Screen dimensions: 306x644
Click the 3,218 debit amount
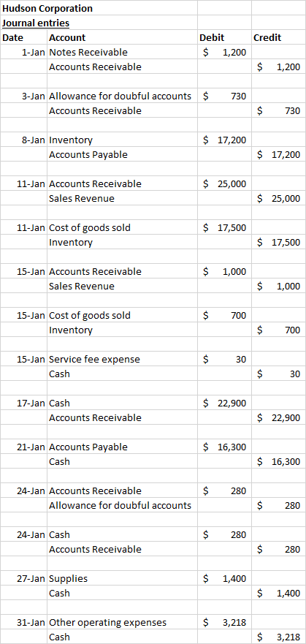pyautogui.click(x=224, y=624)
